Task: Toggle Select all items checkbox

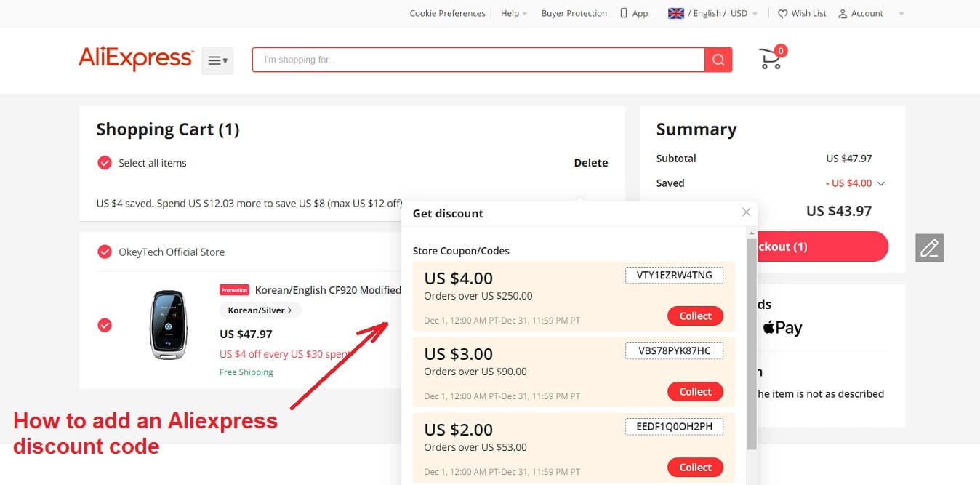Action: (x=105, y=163)
